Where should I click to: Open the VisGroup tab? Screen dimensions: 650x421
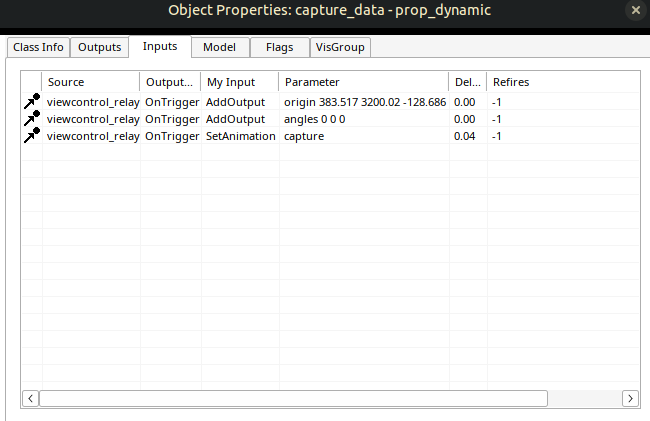(340, 47)
